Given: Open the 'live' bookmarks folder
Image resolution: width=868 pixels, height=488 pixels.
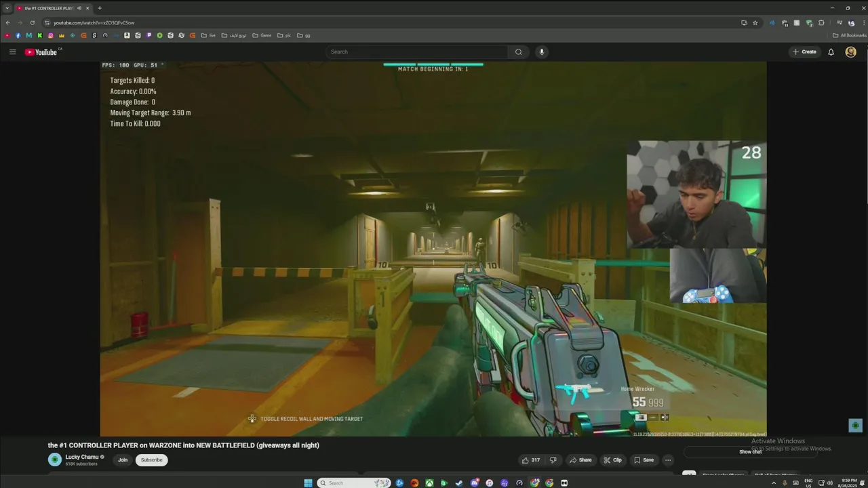Looking at the screenshot, I should pos(208,35).
